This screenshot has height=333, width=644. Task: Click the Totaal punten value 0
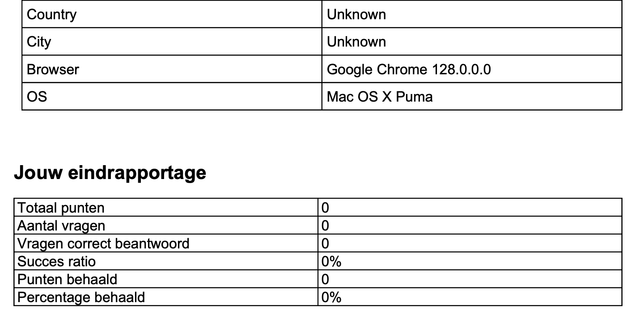[325, 208]
